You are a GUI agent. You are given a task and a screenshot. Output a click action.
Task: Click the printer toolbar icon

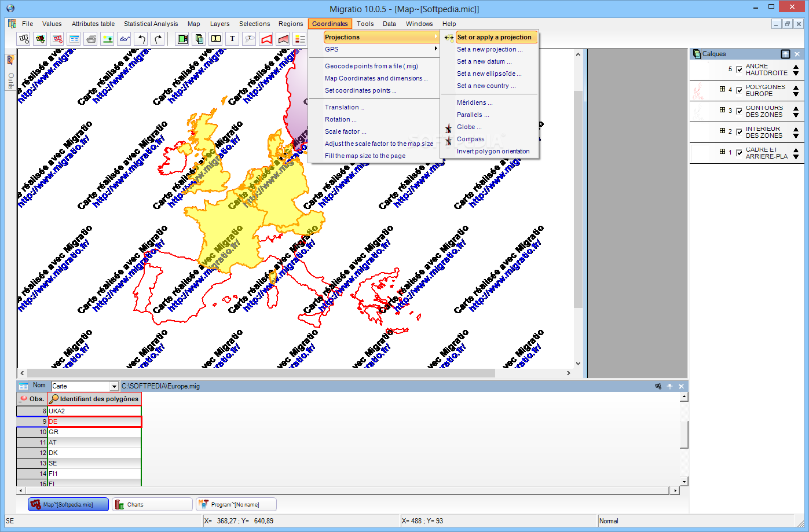click(91, 39)
